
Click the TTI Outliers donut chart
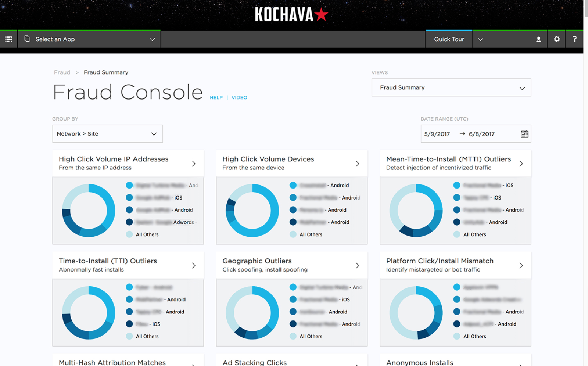[89, 313]
